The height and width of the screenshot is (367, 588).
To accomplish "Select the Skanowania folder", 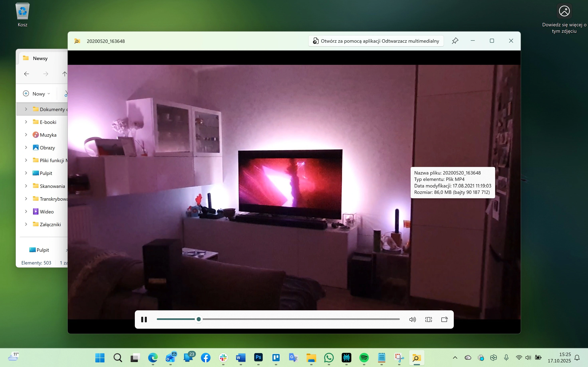I will (x=52, y=186).
